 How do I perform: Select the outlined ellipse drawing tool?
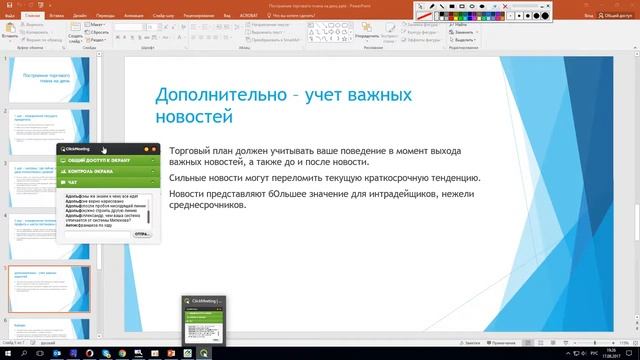[472, 7]
